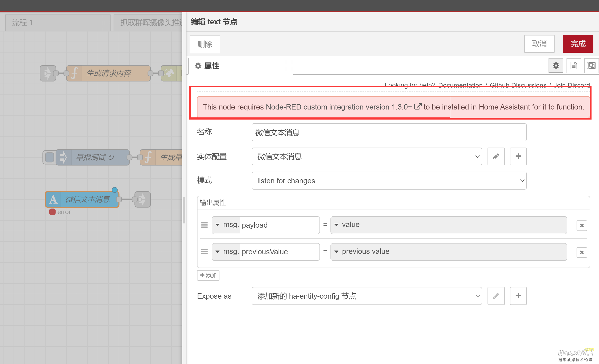Open node settings gear icon tab
This screenshot has width=599, height=364.
tap(556, 66)
